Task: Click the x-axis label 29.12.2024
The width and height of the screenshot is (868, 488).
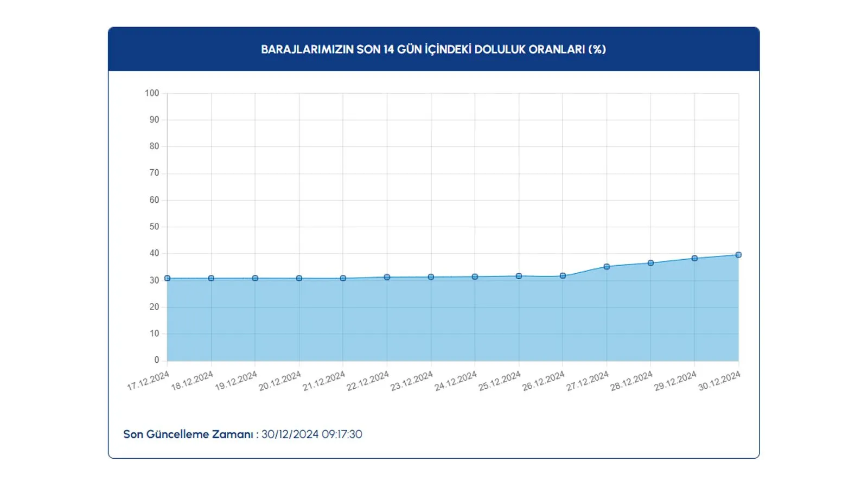Action: tap(675, 381)
